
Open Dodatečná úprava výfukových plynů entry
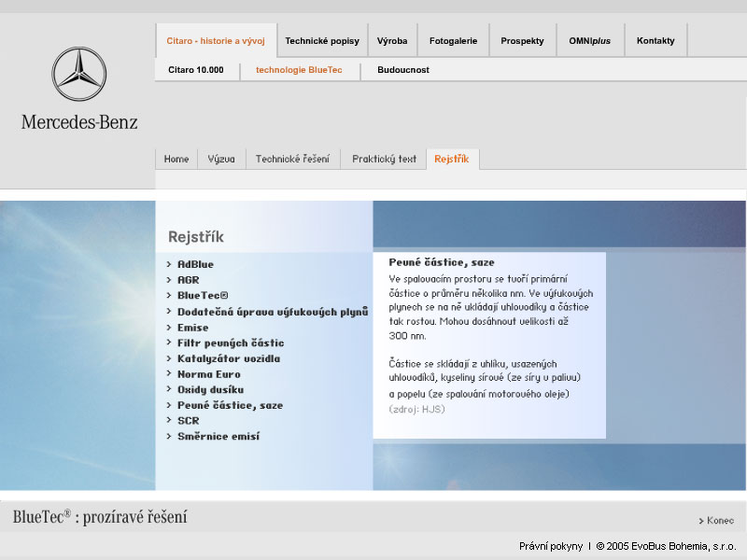pyautogui.click(x=273, y=312)
